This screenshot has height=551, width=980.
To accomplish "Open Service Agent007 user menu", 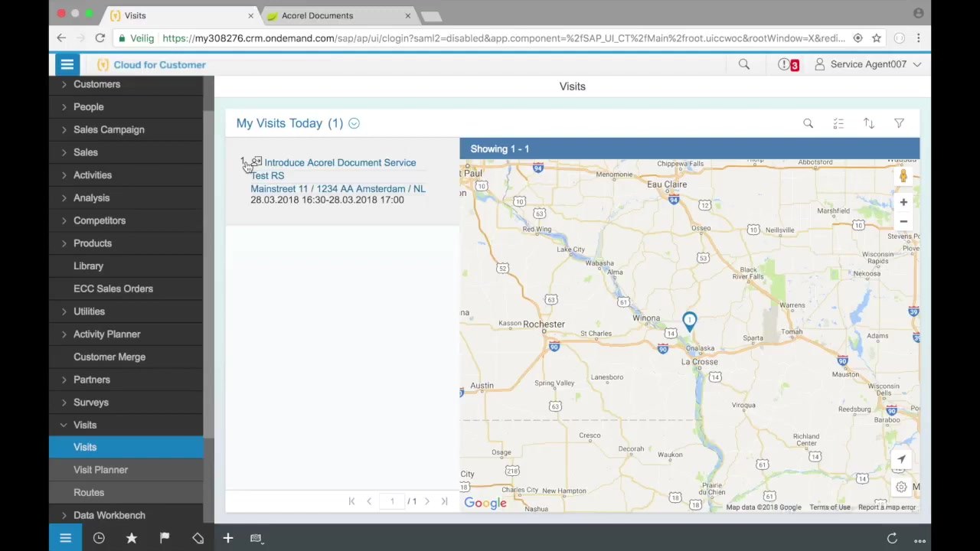I will (x=867, y=64).
